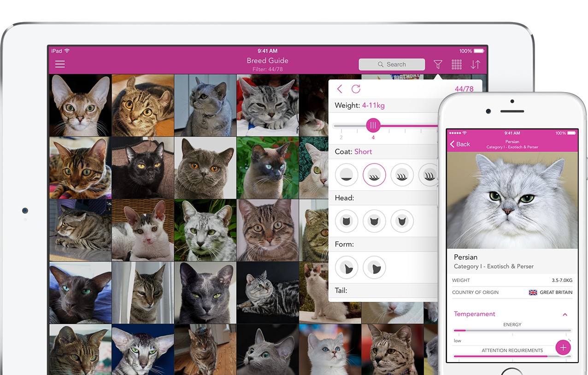
Task: Open the hamburger menu in Breed Guide
Action: [60, 64]
